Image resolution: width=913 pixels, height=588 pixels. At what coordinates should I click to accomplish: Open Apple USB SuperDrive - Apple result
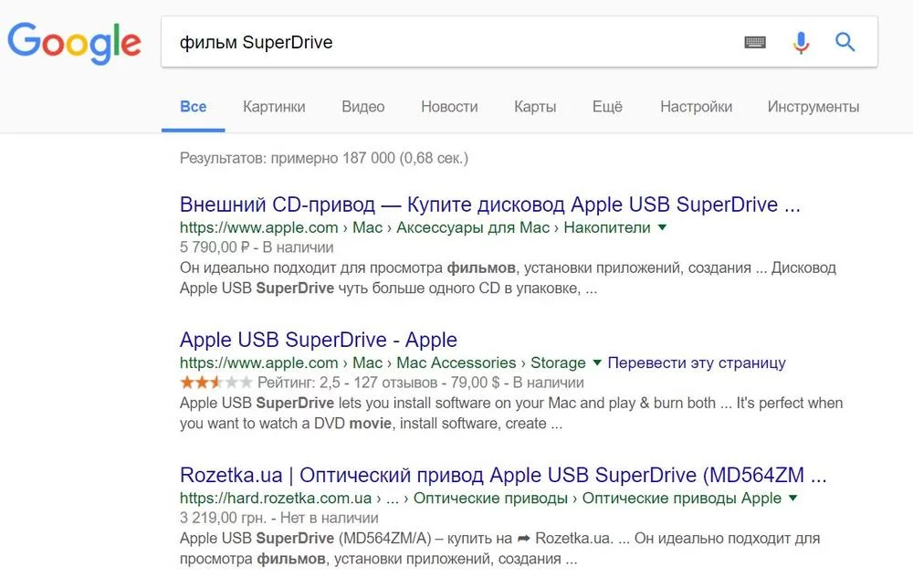click(x=318, y=340)
